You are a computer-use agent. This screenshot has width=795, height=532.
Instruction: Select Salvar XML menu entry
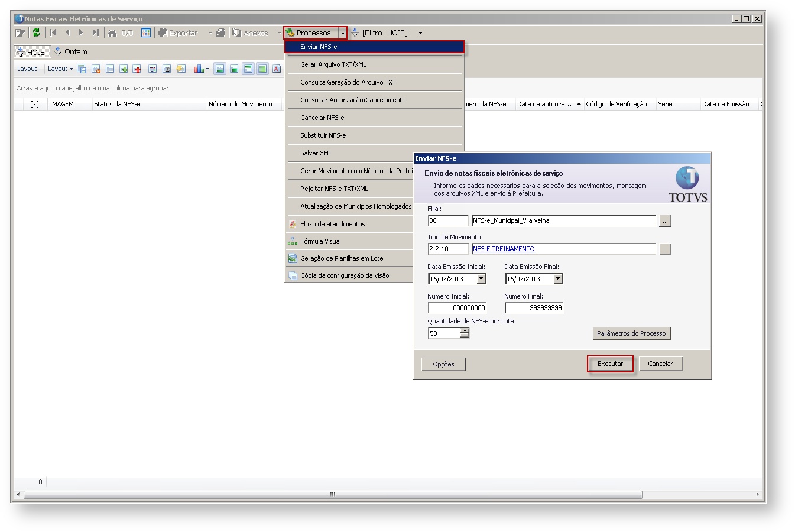click(350, 153)
